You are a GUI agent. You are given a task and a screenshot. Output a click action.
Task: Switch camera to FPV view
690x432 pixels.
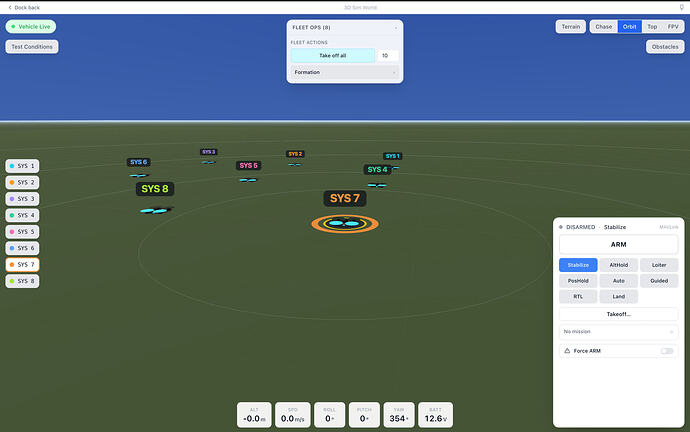(673, 27)
